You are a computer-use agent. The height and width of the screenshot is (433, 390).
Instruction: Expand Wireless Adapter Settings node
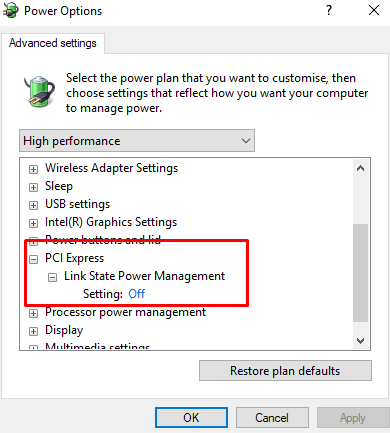(33, 169)
